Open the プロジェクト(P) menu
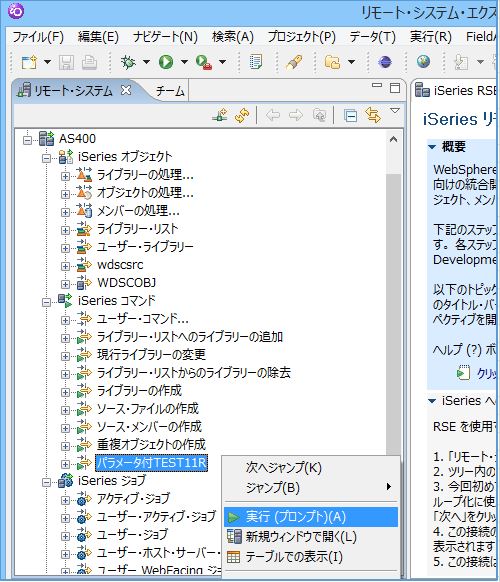Image resolution: width=500 pixels, height=582 pixels. point(301,37)
